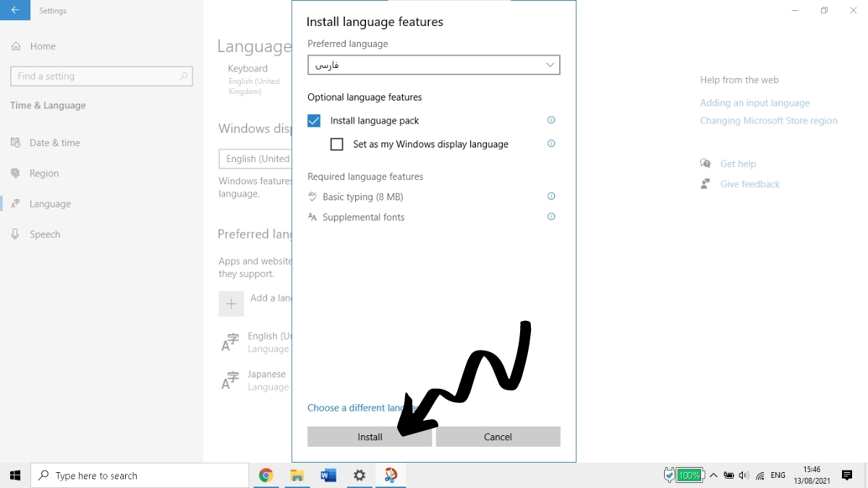The width and height of the screenshot is (868, 488).
Task: Click the Get help icon
Action: click(705, 163)
